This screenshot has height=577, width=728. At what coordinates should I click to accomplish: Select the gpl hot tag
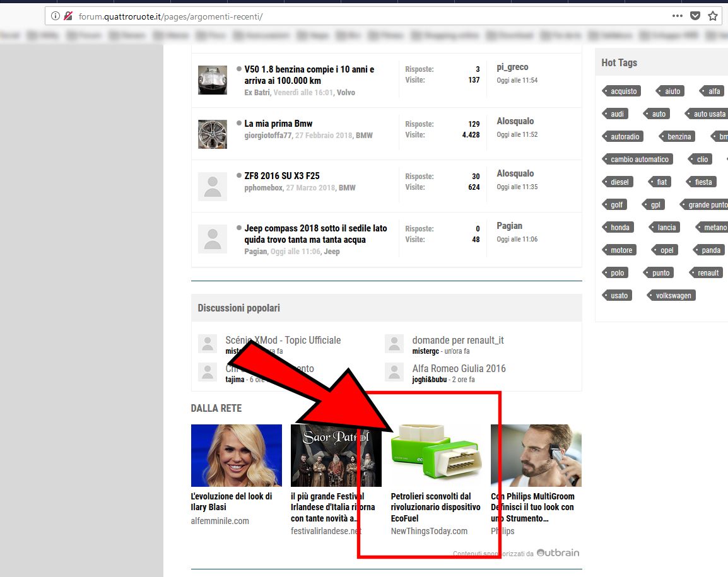point(654,205)
